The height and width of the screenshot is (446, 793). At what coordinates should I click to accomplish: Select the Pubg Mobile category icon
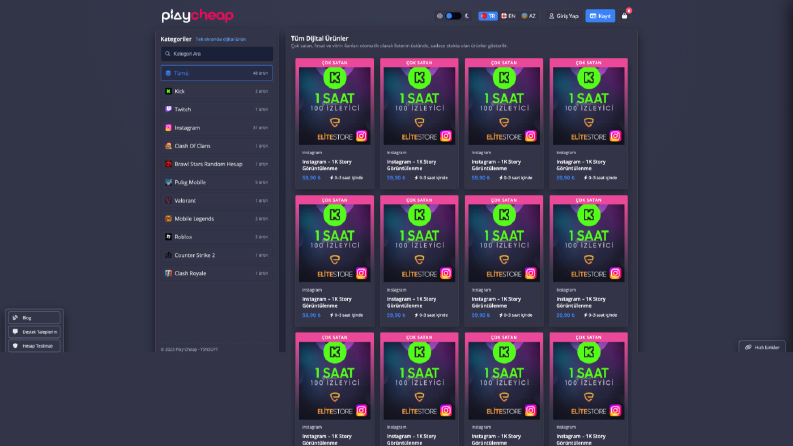168,183
